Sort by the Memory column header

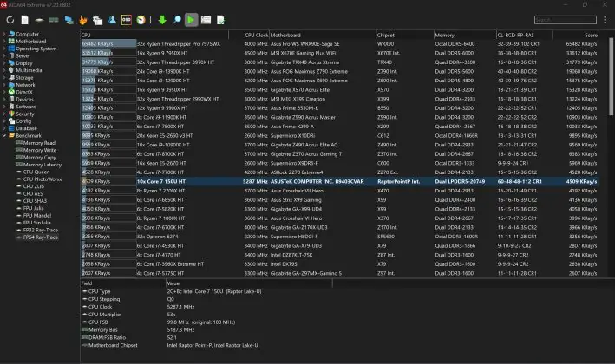click(x=465, y=35)
